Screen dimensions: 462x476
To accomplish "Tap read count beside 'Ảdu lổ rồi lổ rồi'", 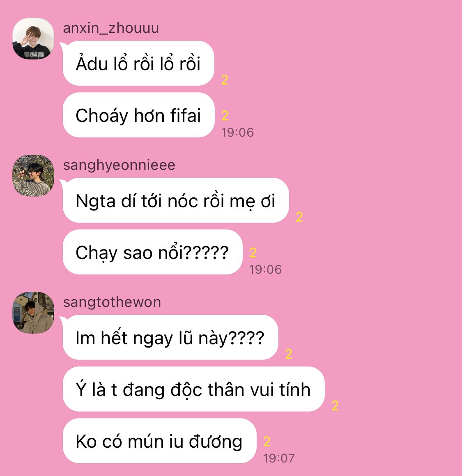I will [x=225, y=80].
